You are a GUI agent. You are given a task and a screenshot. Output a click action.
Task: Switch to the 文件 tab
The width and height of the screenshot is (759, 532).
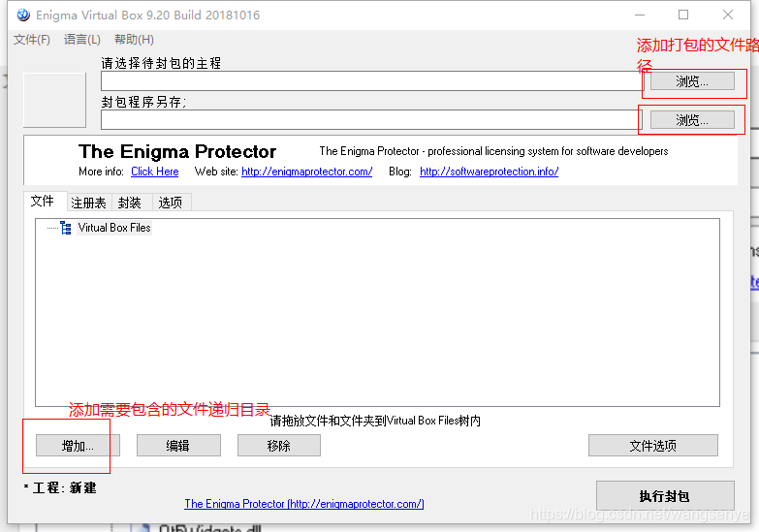pyautogui.click(x=43, y=201)
